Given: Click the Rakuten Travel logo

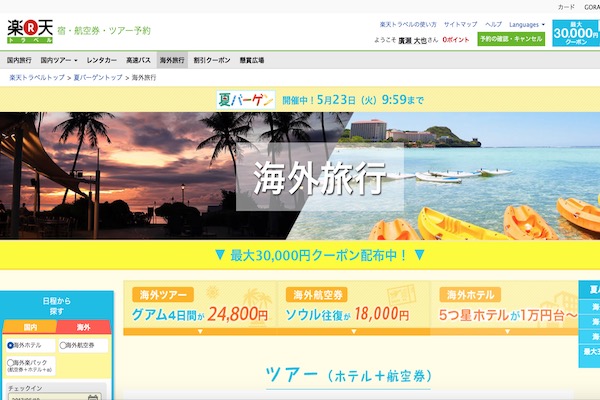Looking at the screenshot, I should [x=30, y=31].
